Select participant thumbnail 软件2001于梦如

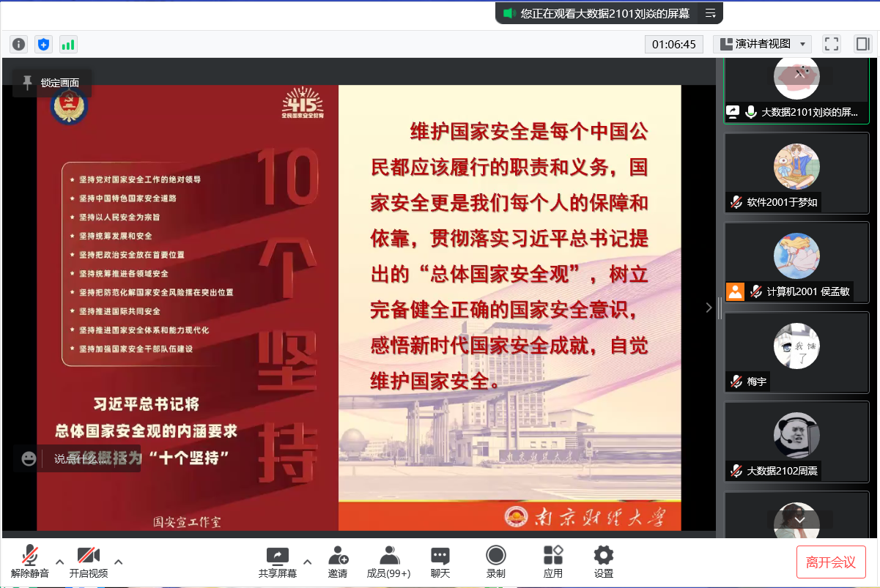click(x=796, y=173)
